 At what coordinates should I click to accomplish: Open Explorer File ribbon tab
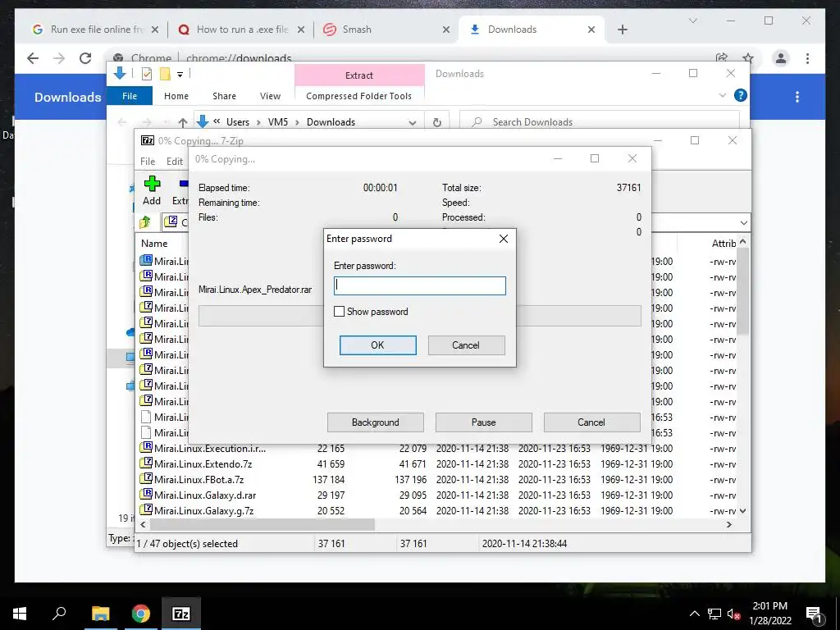[x=130, y=96]
